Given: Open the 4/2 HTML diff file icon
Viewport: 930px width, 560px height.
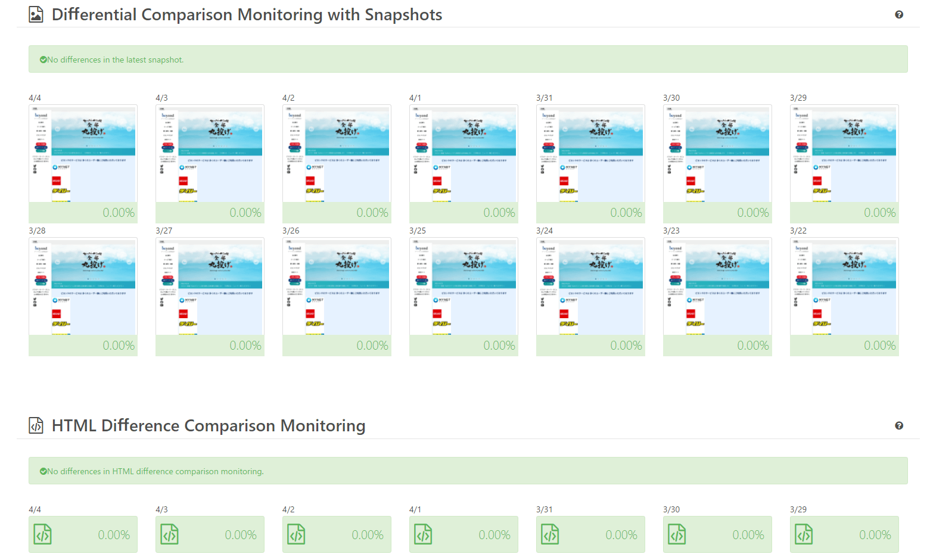Looking at the screenshot, I should click(296, 534).
